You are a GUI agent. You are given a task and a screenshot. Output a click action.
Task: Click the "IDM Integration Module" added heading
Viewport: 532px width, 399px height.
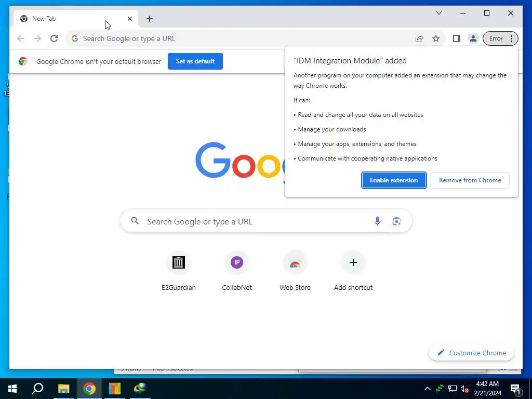pyautogui.click(x=350, y=61)
